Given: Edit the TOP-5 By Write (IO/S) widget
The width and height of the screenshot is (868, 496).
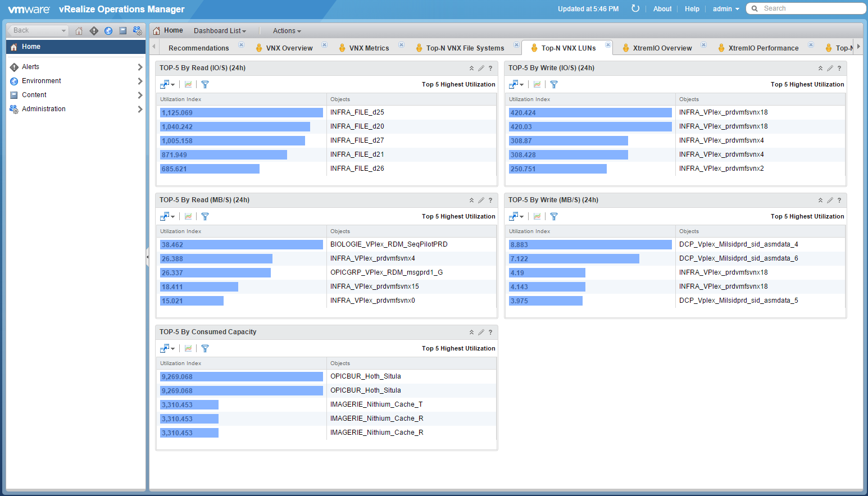Looking at the screenshot, I should [830, 68].
